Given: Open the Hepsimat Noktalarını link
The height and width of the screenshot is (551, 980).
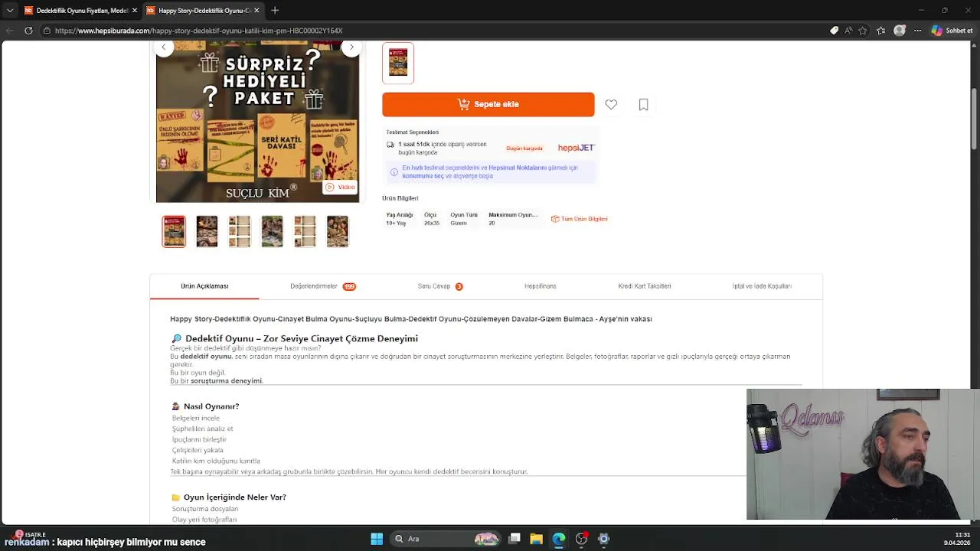Looking at the screenshot, I should pyautogui.click(x=518, y=168).
